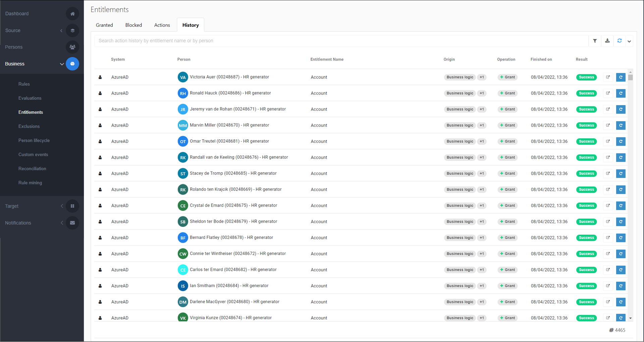Click the download export icon

[607, 41]
